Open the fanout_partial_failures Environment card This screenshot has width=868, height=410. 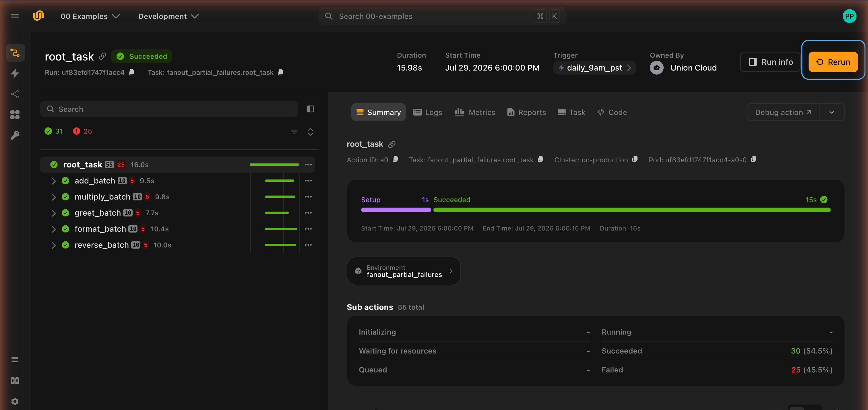(x=403, y=271)
